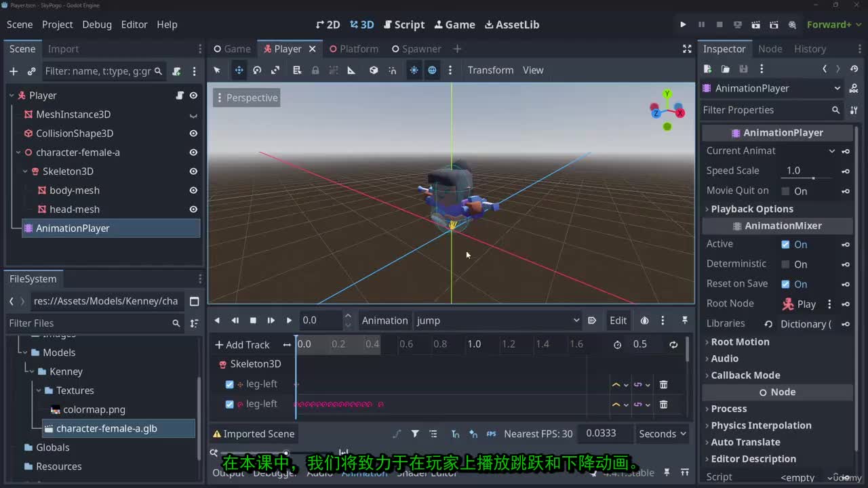868x488 pixels.
Task: Play the jump animation forward
Action: 289,321
